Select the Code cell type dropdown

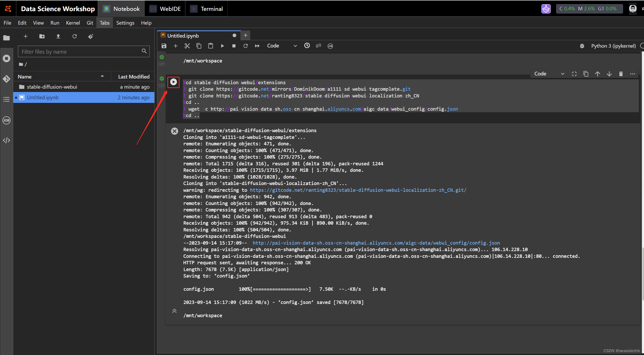tap(281, 45)
